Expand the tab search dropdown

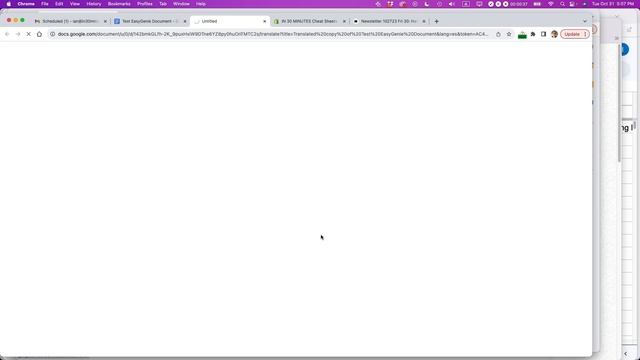coord(584,21)
